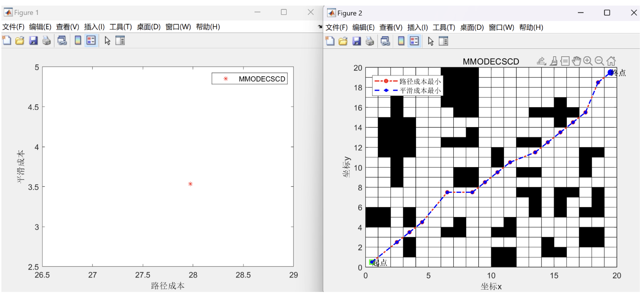The height and width of the screenshot is (298, 644).
Task: Click Open File icon in Figure 1
Action: pos(20,41)
